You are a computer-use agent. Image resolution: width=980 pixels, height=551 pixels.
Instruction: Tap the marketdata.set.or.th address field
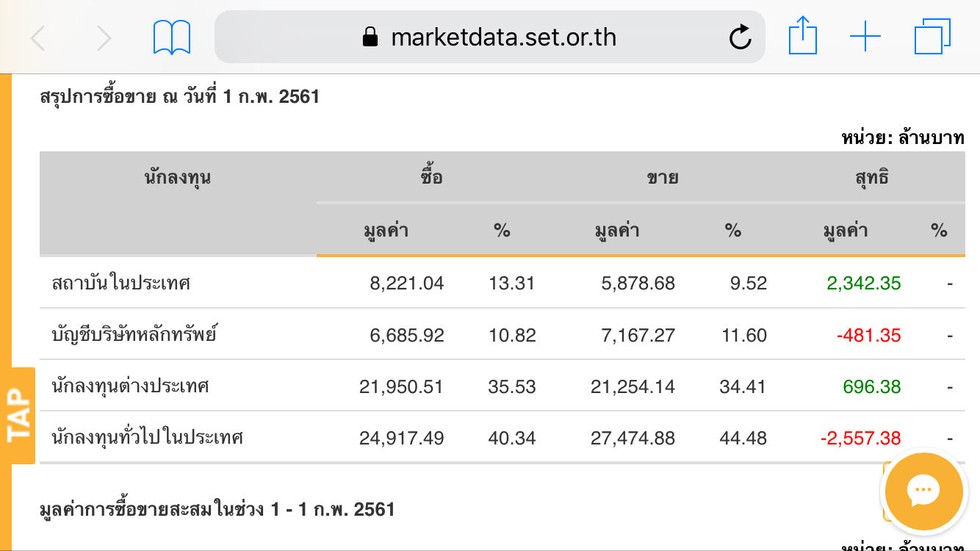tap(503, 37)
